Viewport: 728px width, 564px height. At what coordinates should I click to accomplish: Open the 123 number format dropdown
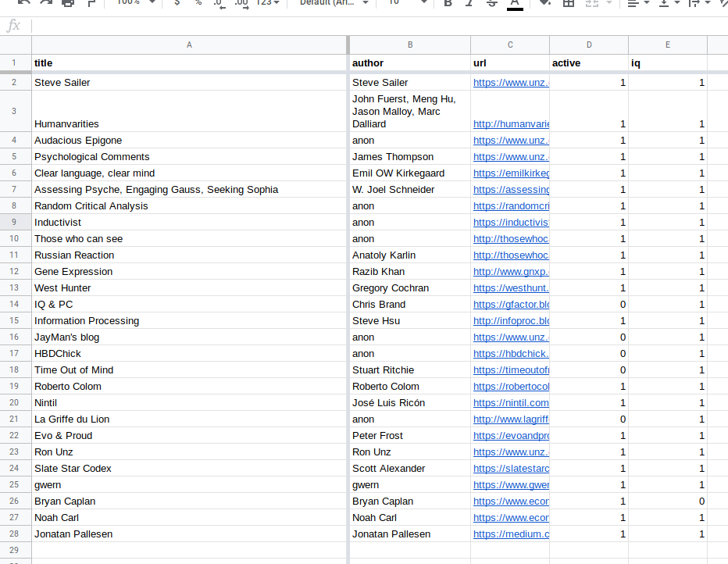point(268,3)
